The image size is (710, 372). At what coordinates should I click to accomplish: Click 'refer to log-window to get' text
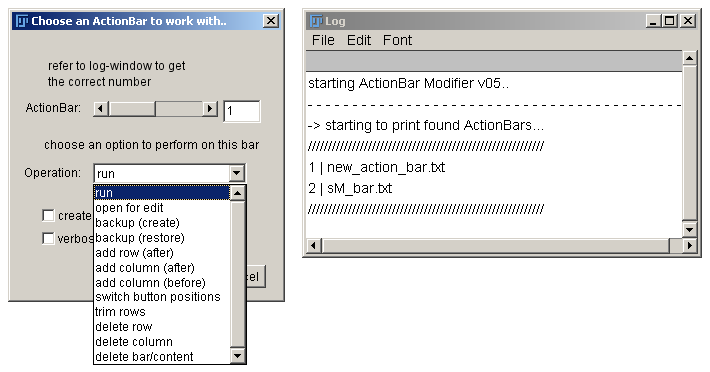tap(116, 66)
